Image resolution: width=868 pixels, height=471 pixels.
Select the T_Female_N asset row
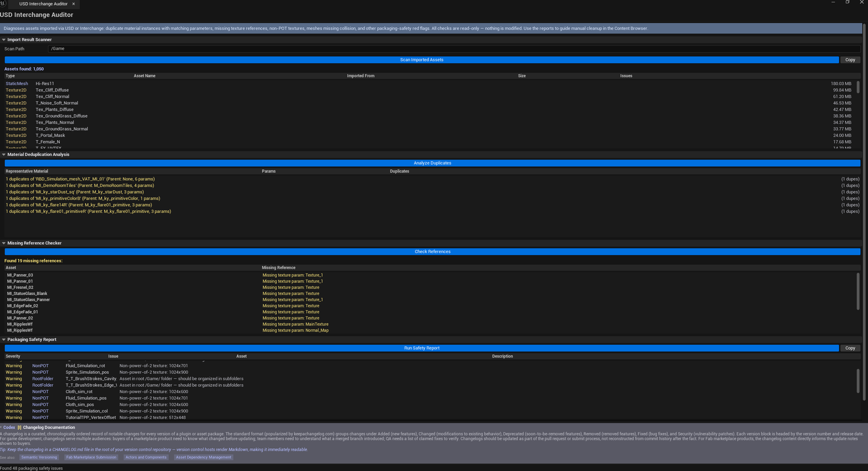pyautogui.click(x=429, y=142)
